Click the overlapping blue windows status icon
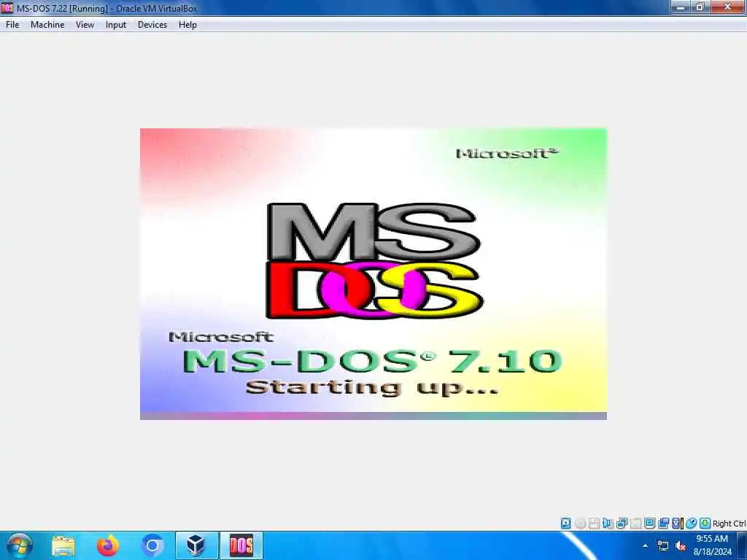747x560 pixels. [x=663, y=524]
